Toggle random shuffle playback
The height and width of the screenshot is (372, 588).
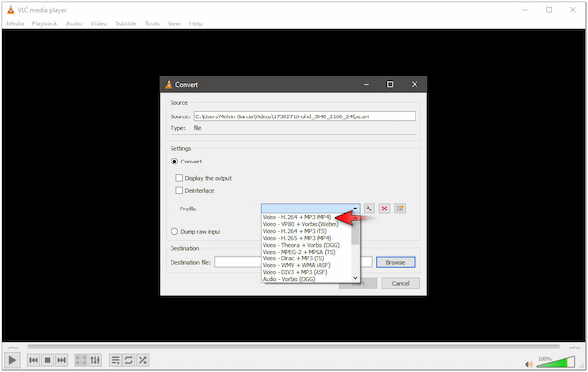(143, 360)
